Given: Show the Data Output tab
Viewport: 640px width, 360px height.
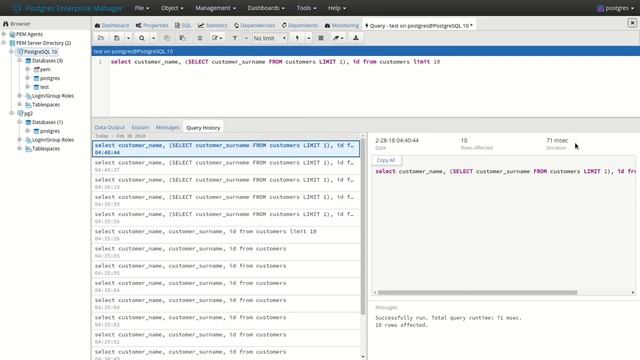Looking at the screenshot, I should (x=109, y=127).
